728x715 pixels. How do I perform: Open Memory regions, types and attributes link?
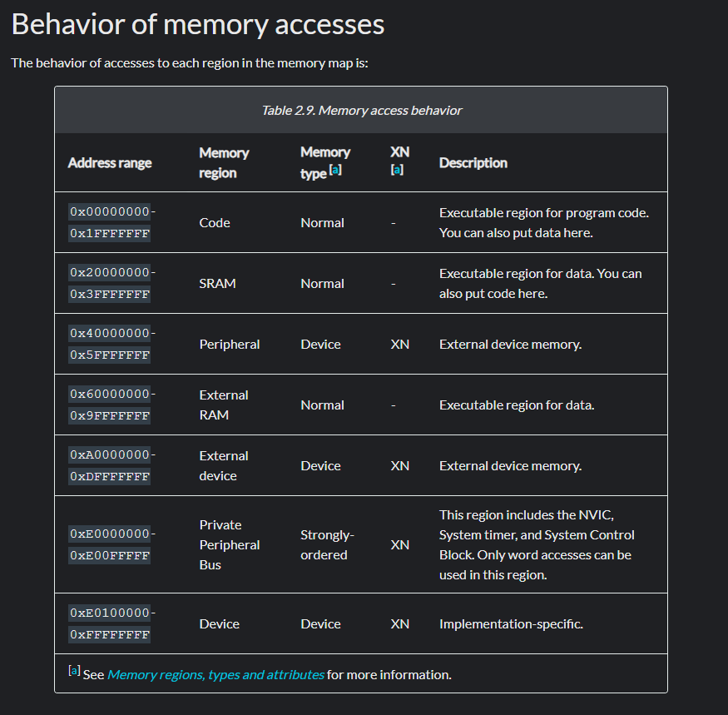pos(215,674)
